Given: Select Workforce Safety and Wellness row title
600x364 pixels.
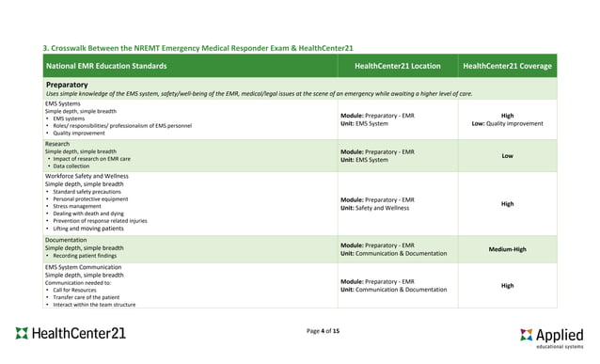Looking at the screenshot, I should (87, 176).
